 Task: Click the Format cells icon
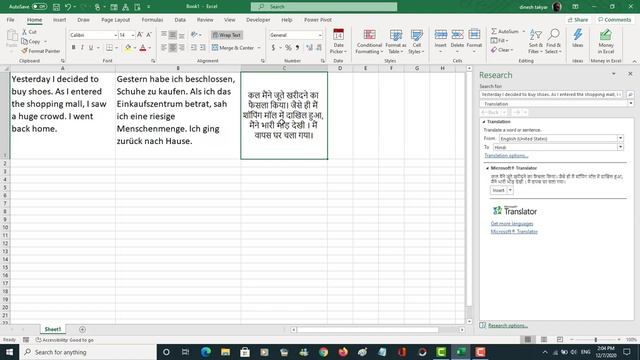point(474,35)
